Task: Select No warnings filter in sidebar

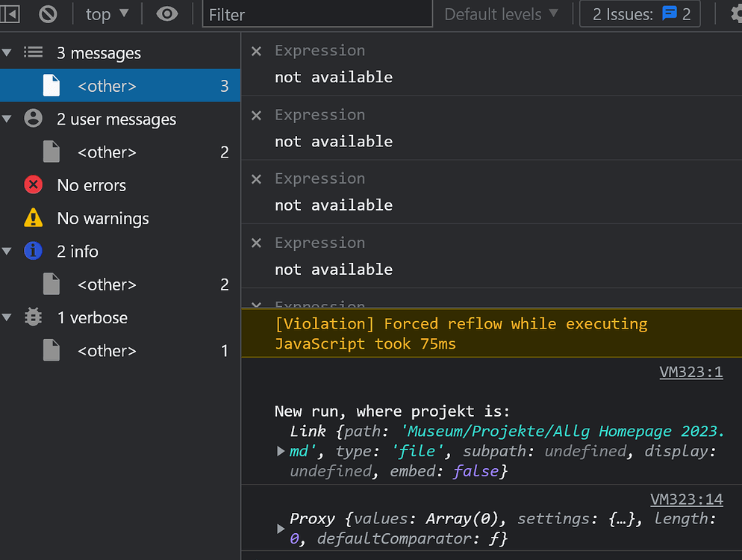Action: pos(102,219)
